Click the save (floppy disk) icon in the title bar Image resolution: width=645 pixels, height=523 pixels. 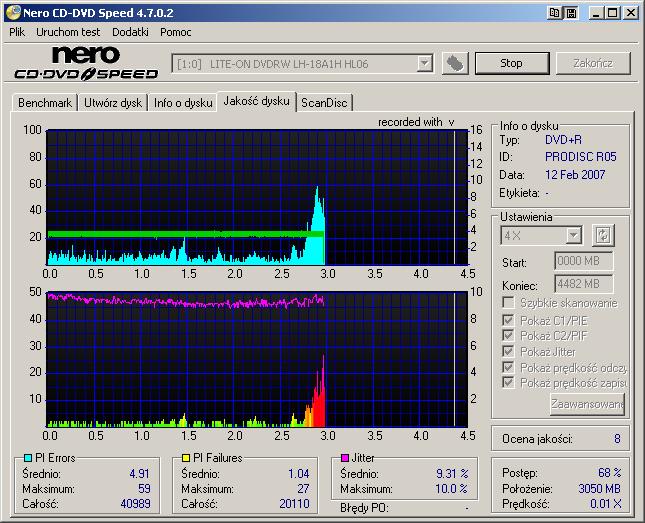pyautogui.click(x=571, y=13)
